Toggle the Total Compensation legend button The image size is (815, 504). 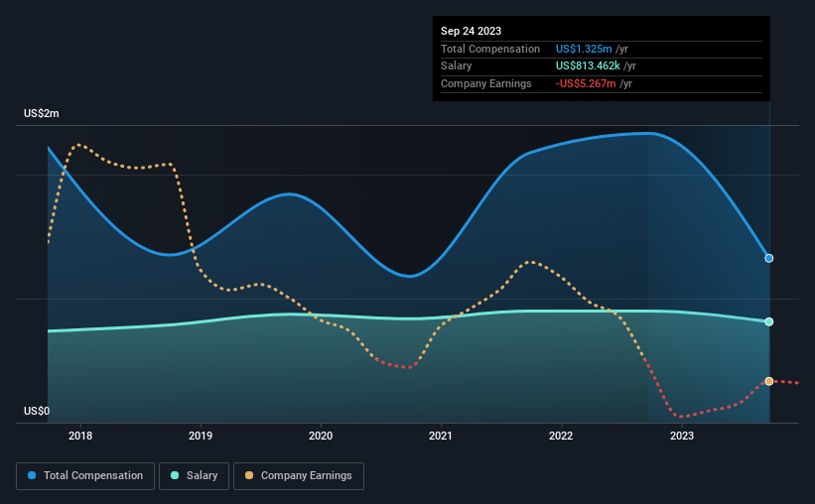[x=85, y=476]
